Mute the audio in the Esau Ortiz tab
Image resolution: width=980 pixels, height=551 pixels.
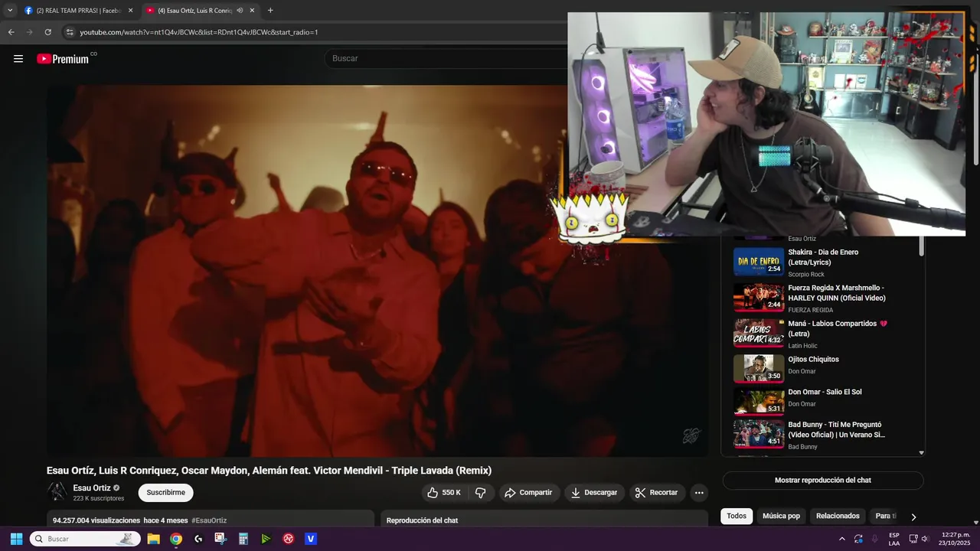(x=240, y=10)
